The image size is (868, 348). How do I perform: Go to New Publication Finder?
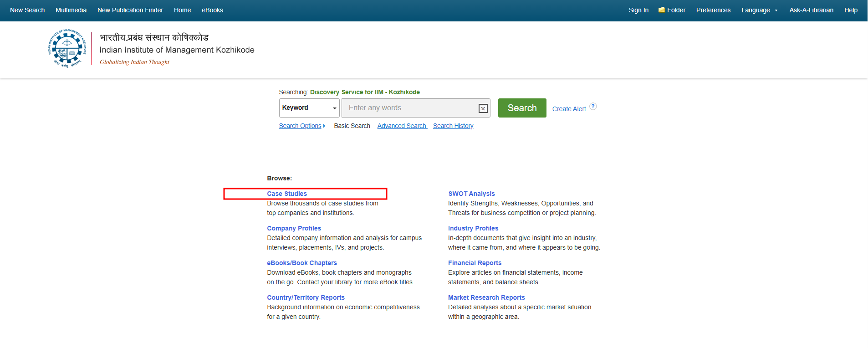130,10
